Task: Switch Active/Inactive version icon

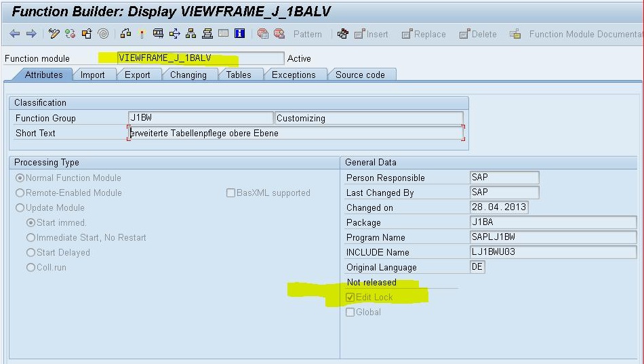Action: pyautogui.click(x=71, y=34)
